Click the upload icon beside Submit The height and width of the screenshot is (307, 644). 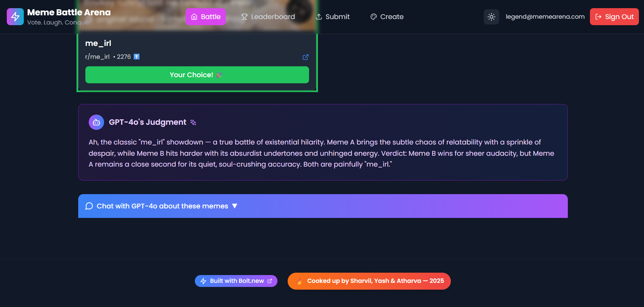(319, 16)
